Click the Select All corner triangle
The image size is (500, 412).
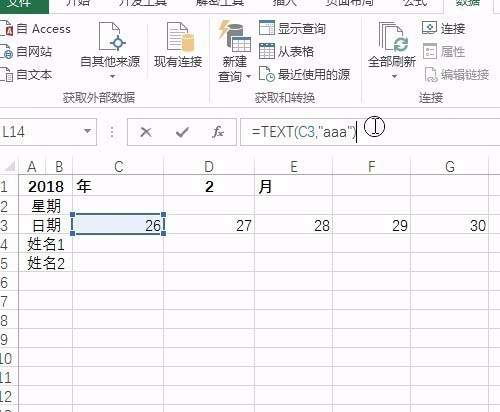pos(10,166)
